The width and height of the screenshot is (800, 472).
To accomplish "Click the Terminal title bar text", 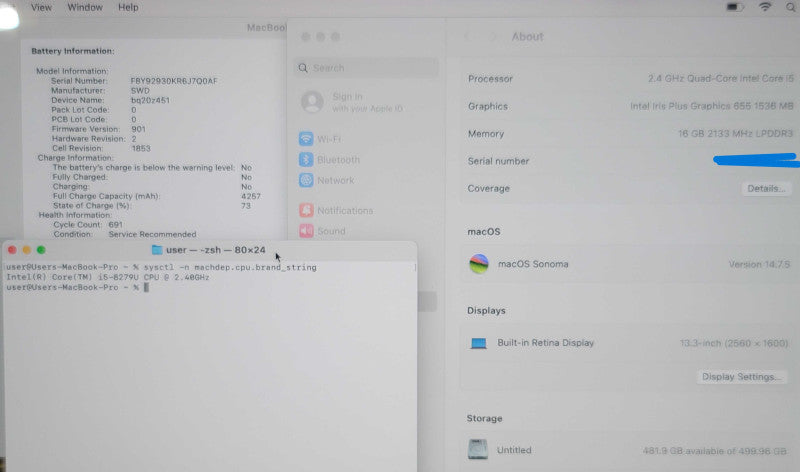I will (x=216, y=250).
